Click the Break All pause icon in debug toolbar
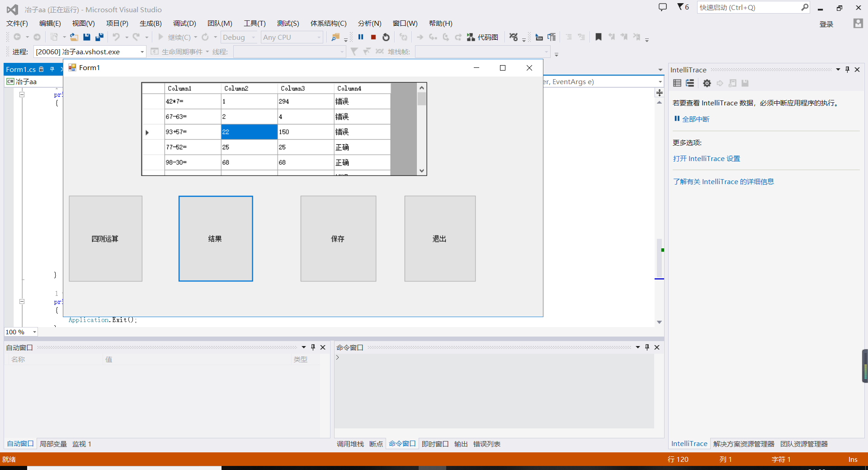868x470 pixels. click(361, 37)
